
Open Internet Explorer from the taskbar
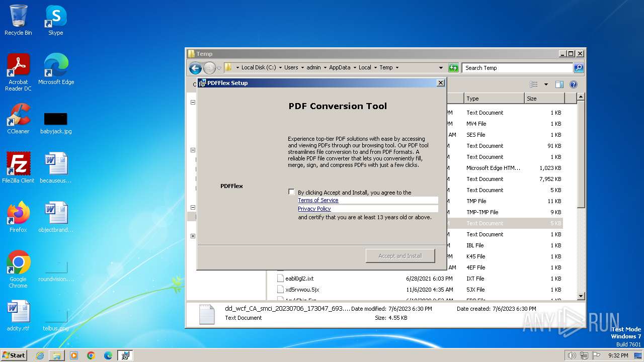[40, 355]
